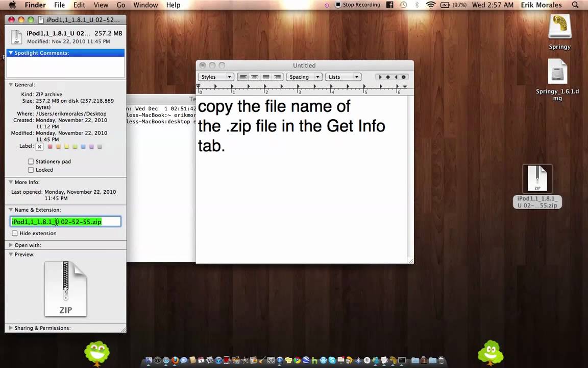Image resolution: width=588 pixels, height=368 pixels.
Task: Expand Sharing & Permissions section
Action: pos(11,328)
